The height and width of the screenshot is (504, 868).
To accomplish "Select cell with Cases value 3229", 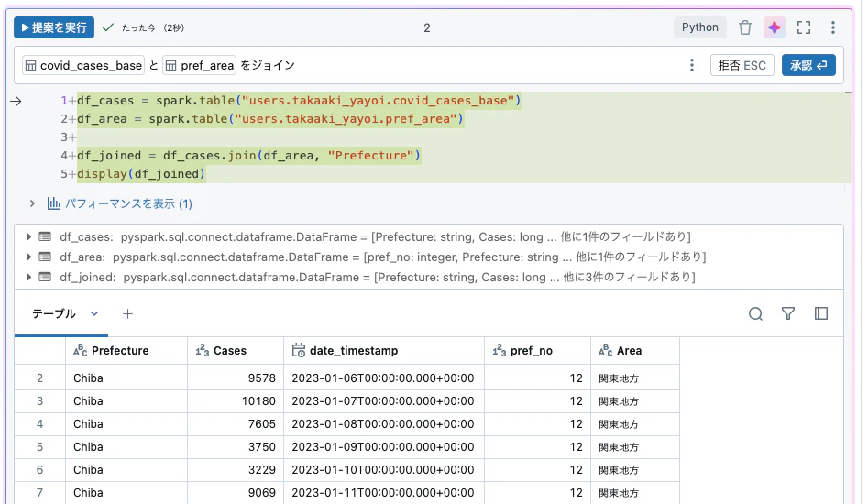I will tap(236, 470).
